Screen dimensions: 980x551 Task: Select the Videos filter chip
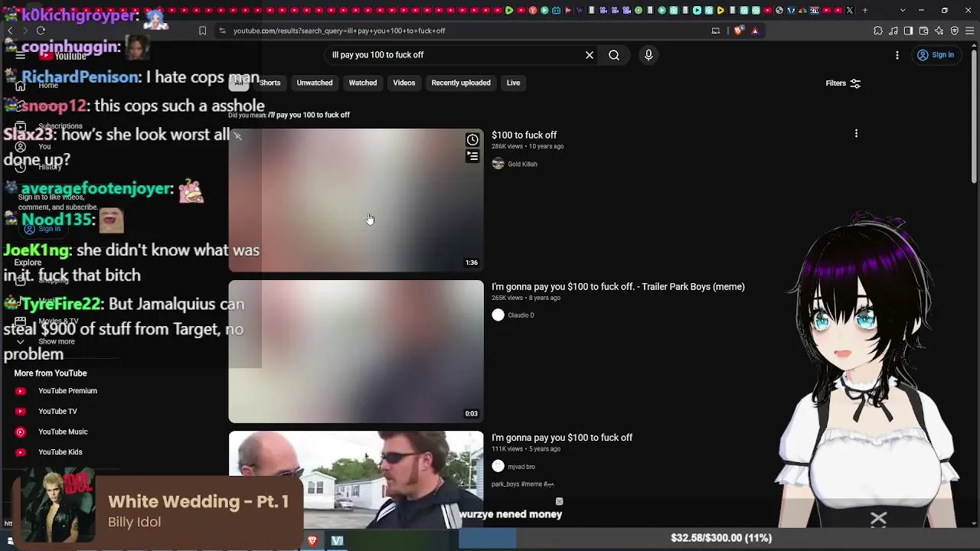click(x=404, y=83)
